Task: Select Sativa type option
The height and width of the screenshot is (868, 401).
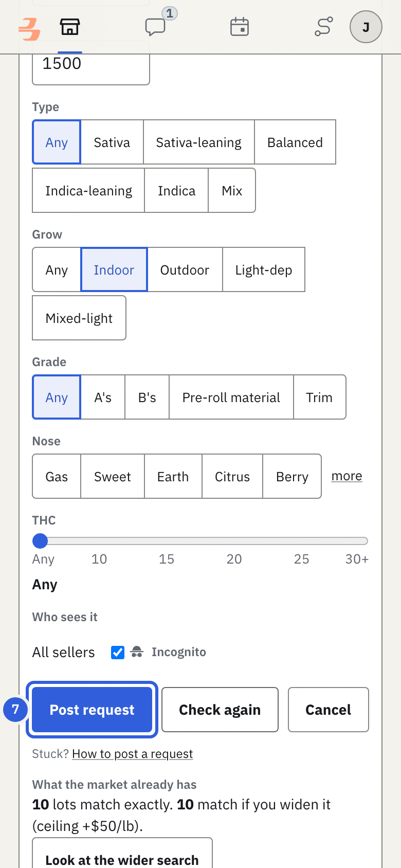Action: [x=112, y=142]
